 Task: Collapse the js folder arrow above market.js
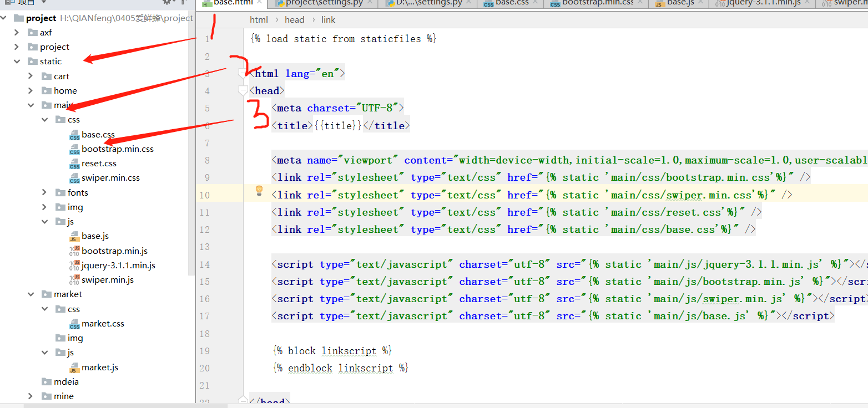pyautogui.click(x=45, y=353)
